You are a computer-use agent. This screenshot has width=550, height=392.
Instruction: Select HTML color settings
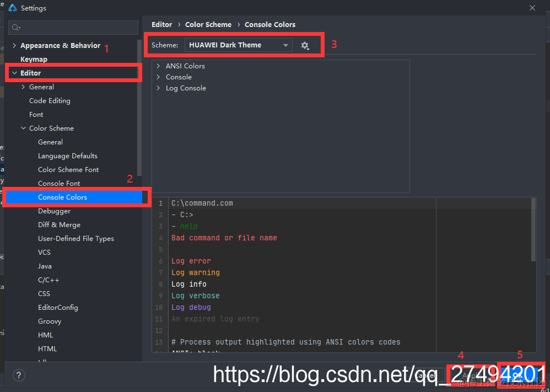pyautogui.click(x=47, y=349)
